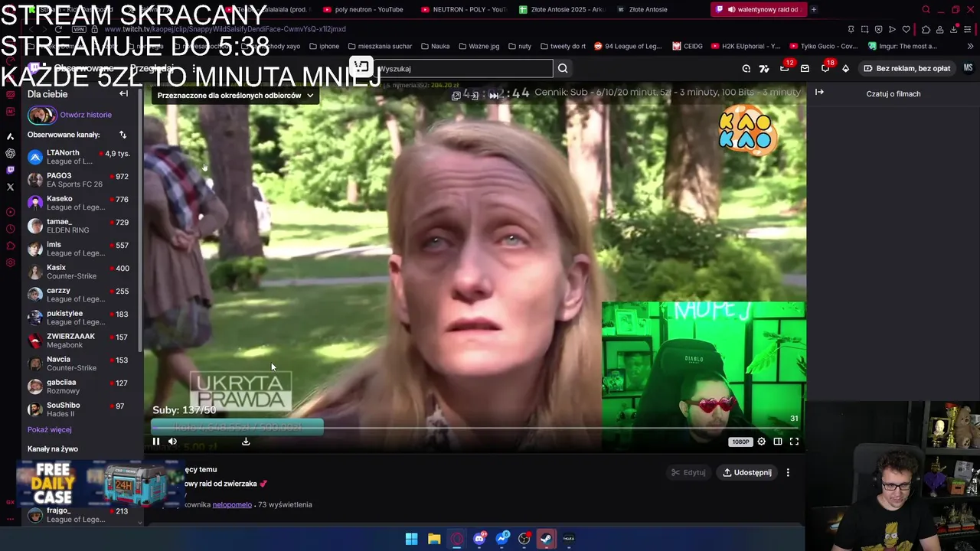Click the Twitch search field 'Wyszukaj'

463,69
